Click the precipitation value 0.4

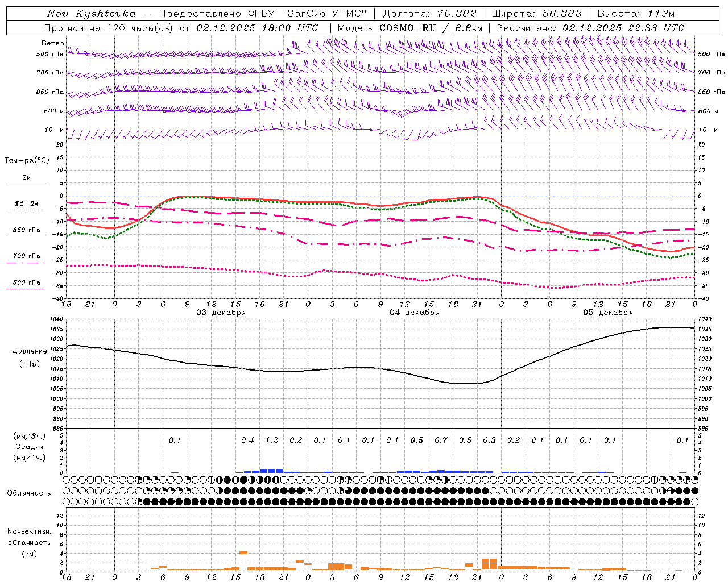(247, 440)
